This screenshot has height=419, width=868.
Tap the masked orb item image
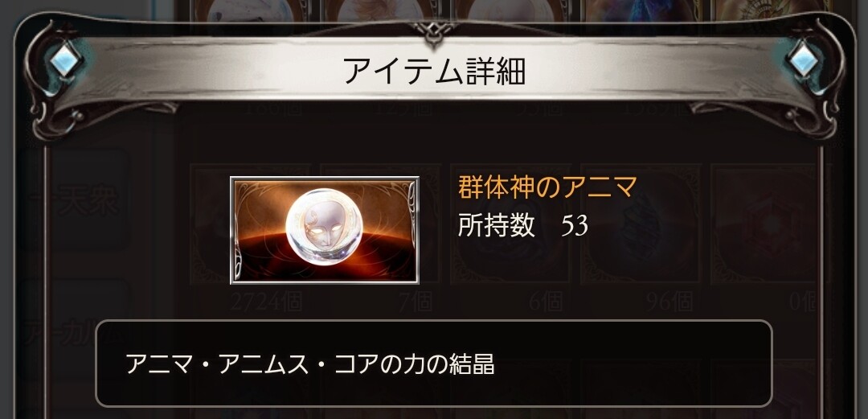[x=325, y=230]
